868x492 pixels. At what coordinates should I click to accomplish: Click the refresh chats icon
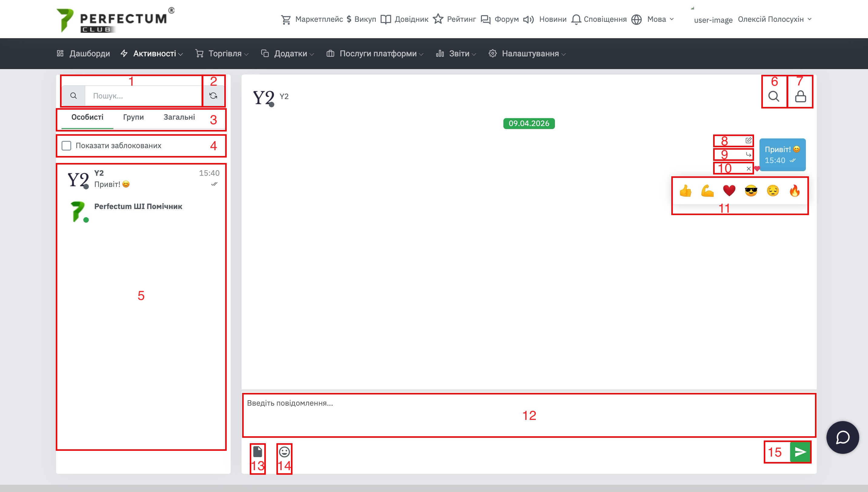(213, 96)
